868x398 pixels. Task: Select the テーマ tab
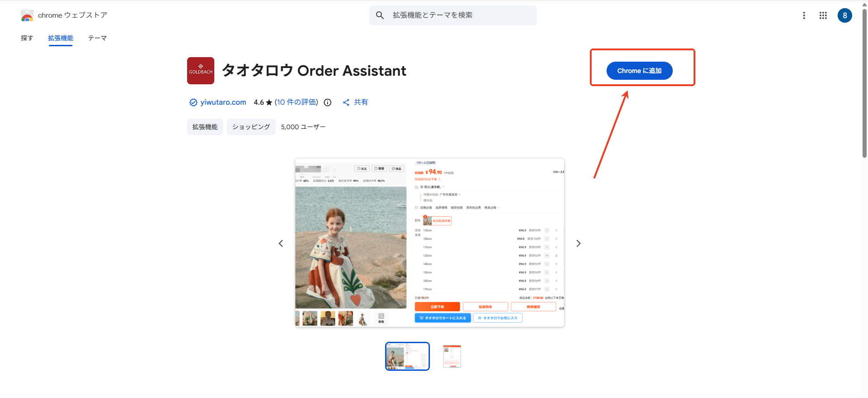click(97, 38)
